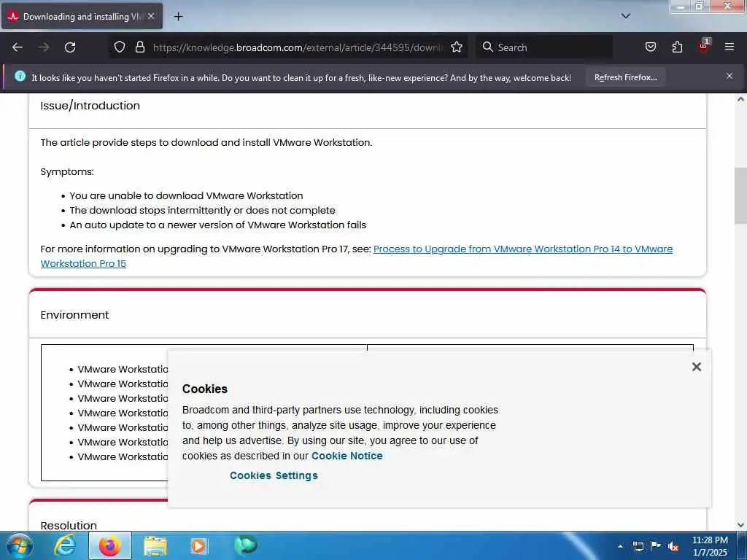Image resolution: width=747 pixels, height=560 pixels.
Task: Click 'An auto update to a newer version' bullet
Action: point(217,225)
